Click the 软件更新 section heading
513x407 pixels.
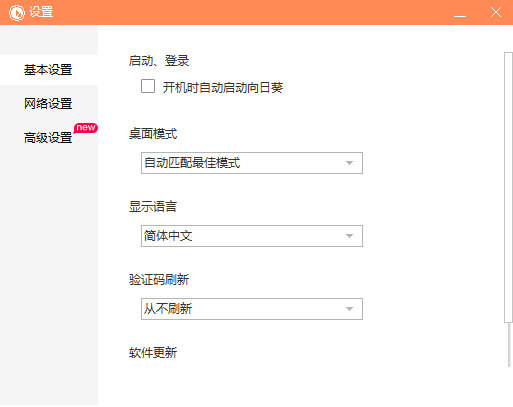(153, 353)
